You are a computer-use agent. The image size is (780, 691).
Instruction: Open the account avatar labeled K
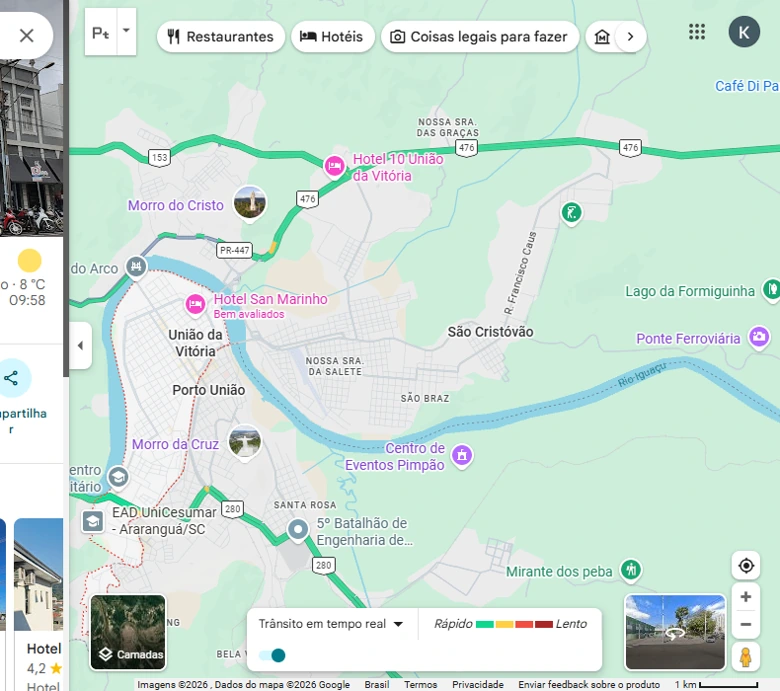point(744,32)
